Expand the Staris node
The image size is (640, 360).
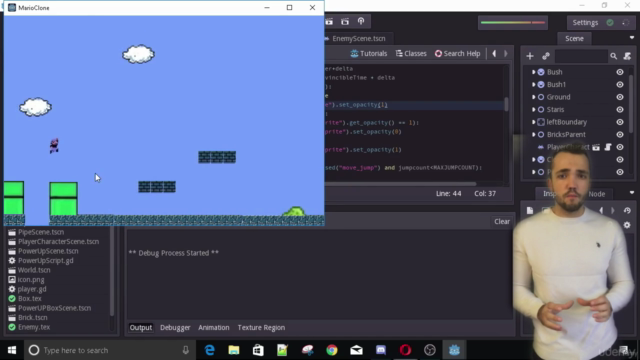pyautogui.click(x=533, y=109)
